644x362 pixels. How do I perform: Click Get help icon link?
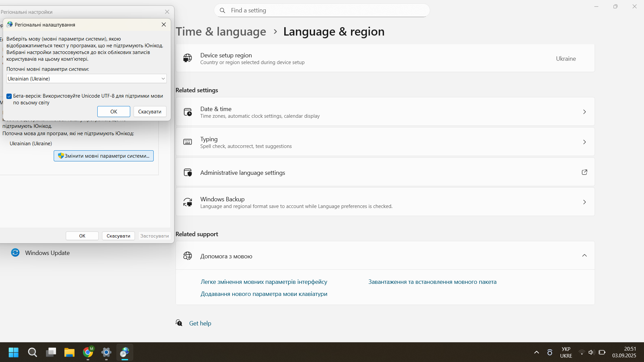(x=179, y=323)
